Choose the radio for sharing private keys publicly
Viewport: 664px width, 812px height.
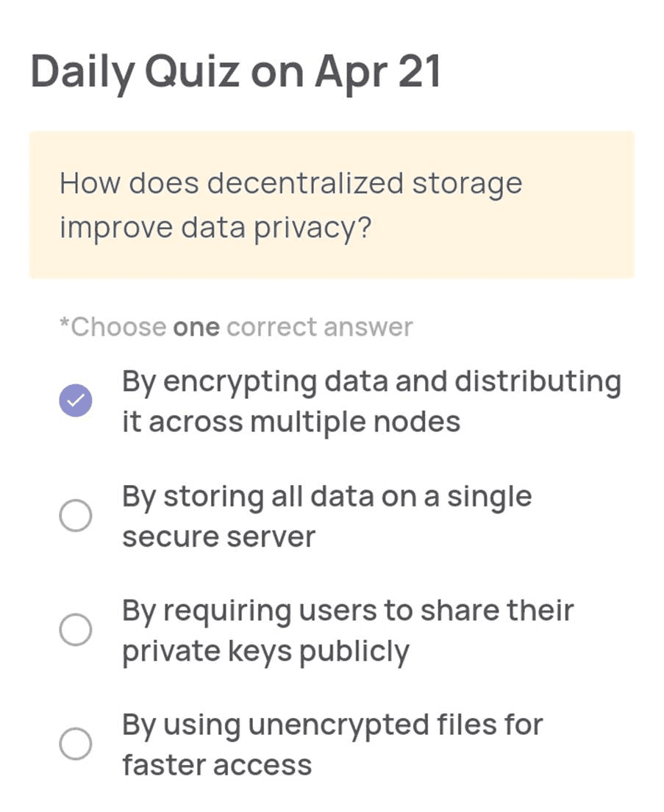pos(76,630)
